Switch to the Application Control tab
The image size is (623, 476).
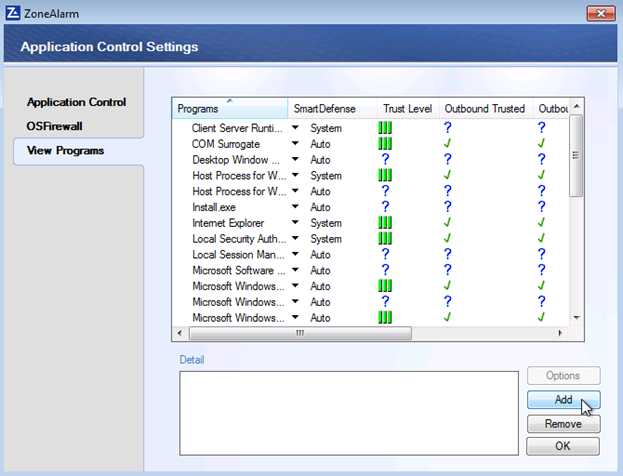click(x=76, y=102)
